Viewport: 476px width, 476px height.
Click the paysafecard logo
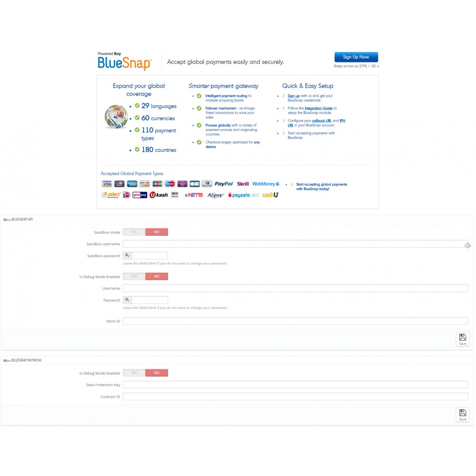[243, 195]
